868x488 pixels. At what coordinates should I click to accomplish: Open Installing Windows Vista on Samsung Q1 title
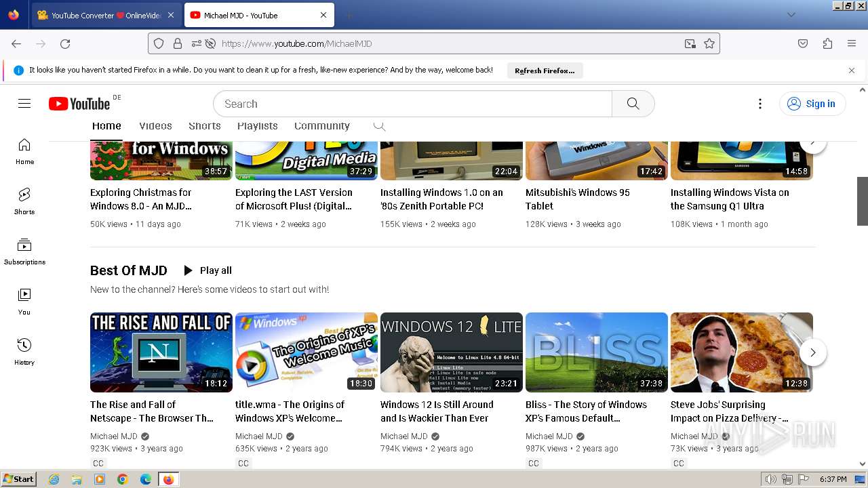[x=730, y=199]
